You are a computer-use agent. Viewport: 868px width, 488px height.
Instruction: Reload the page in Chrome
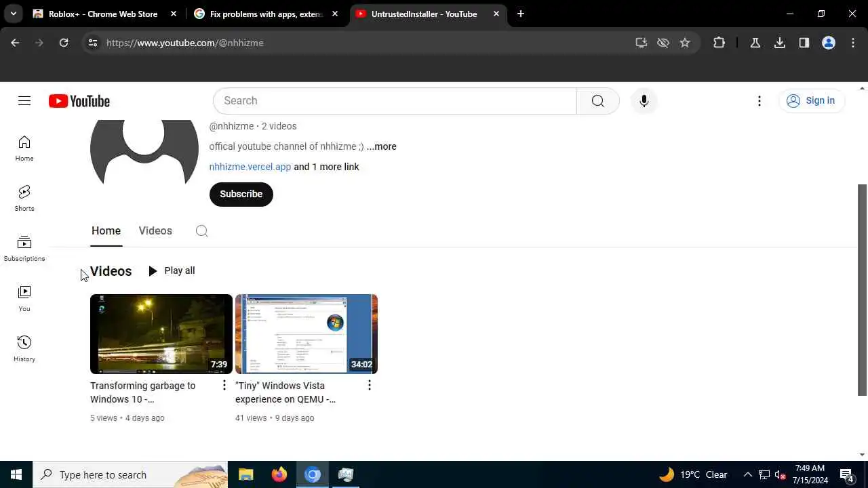64,43
